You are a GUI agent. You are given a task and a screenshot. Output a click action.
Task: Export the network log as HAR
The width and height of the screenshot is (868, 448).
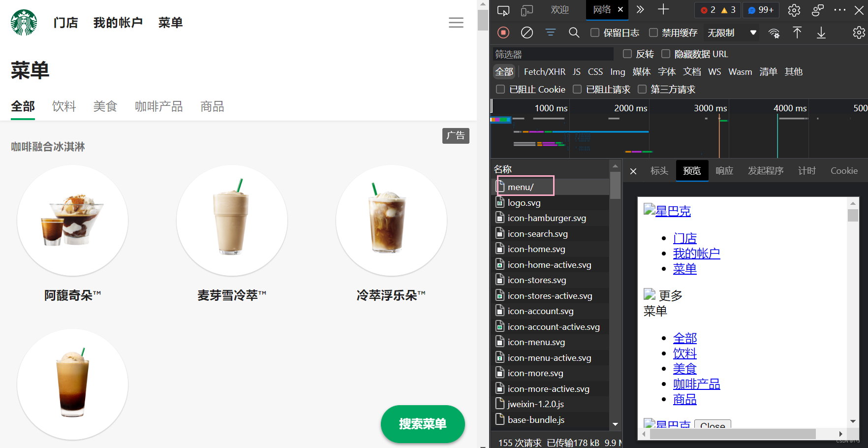click(x=821, y=32)
